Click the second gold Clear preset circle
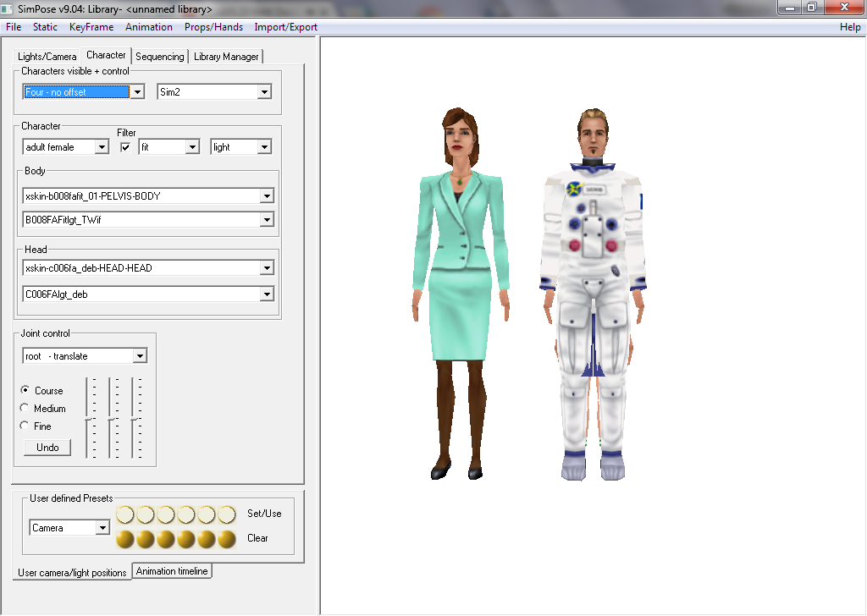 click(146, 539)
